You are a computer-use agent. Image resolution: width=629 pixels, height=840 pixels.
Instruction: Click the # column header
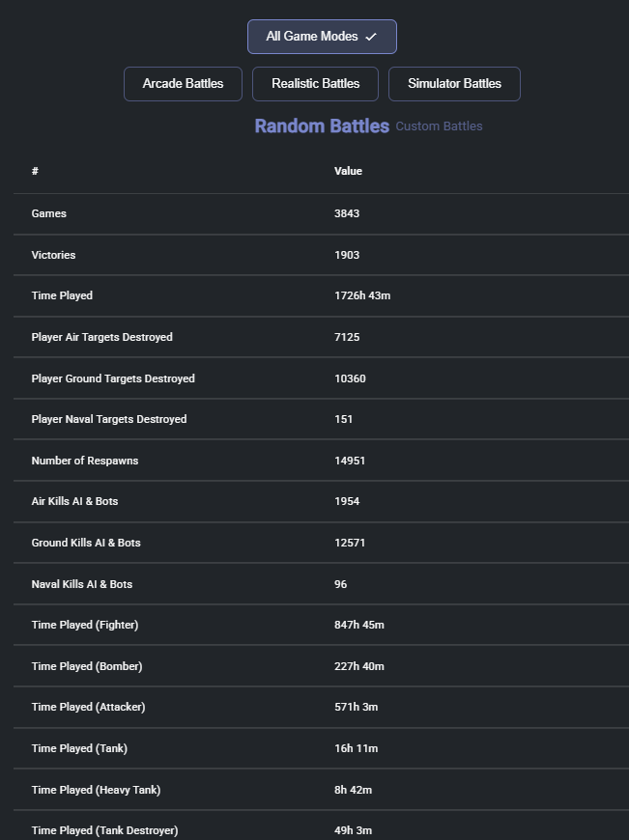point(35,171)
